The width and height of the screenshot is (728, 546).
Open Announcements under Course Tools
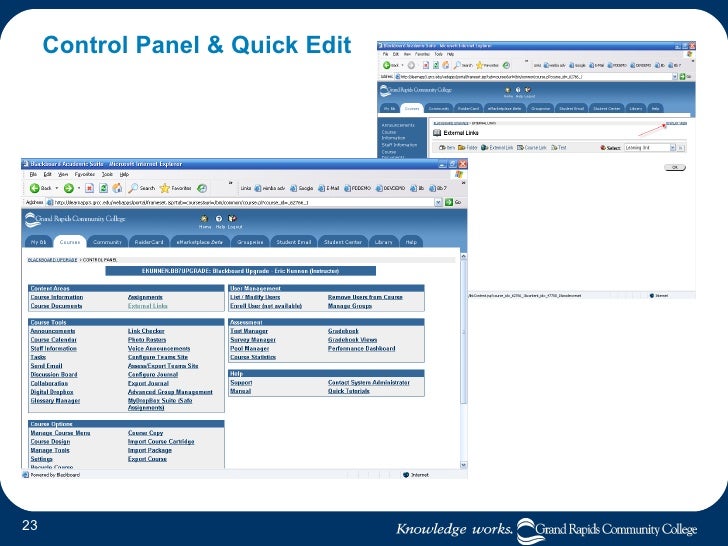click(52, 331)
